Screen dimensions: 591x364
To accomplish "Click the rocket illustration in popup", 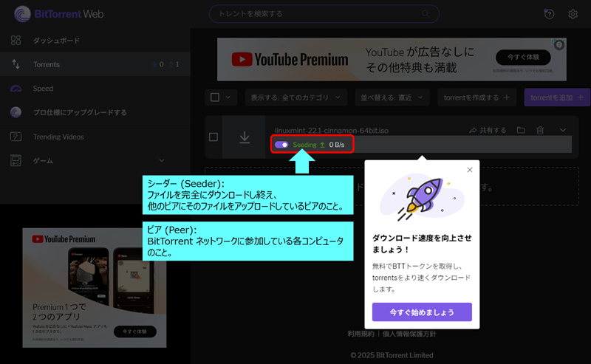I will pyautogui.click(x=422, y=197).
